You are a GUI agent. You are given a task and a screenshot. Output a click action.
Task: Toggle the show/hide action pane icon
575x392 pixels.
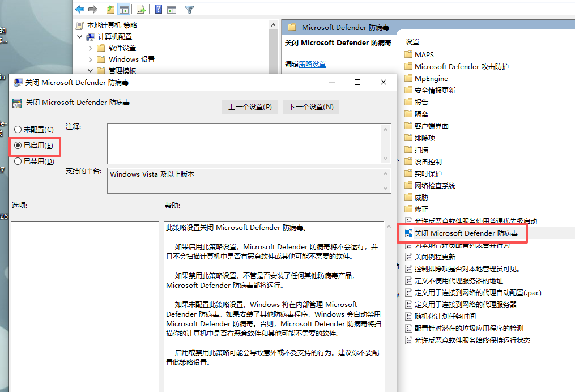[171, 10]
